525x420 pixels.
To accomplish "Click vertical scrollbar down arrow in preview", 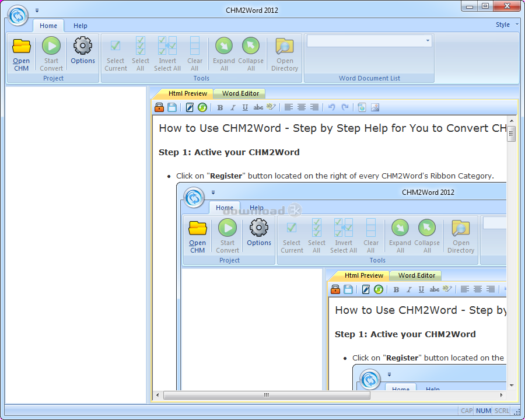I will coord(511,386).
